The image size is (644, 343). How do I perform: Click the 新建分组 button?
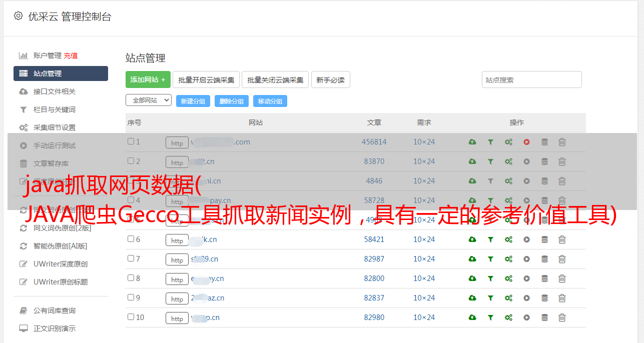coord(193,101)
